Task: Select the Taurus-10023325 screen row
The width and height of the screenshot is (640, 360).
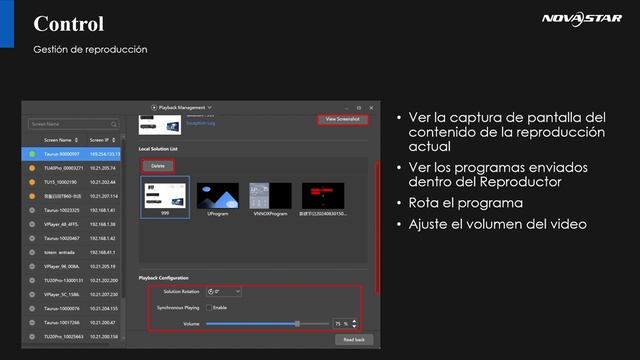Action: point(71,210)
